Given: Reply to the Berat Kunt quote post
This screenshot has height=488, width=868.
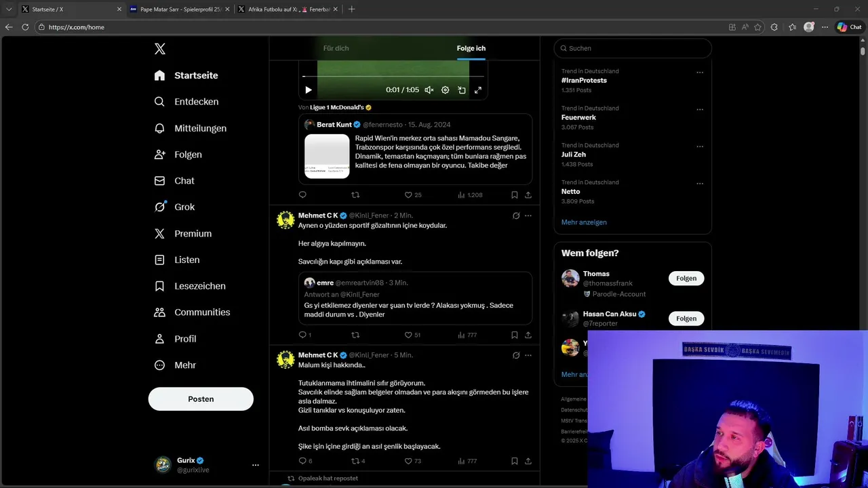Looking at the screenshot, I should pyautogui.click(x=302, y=195).
